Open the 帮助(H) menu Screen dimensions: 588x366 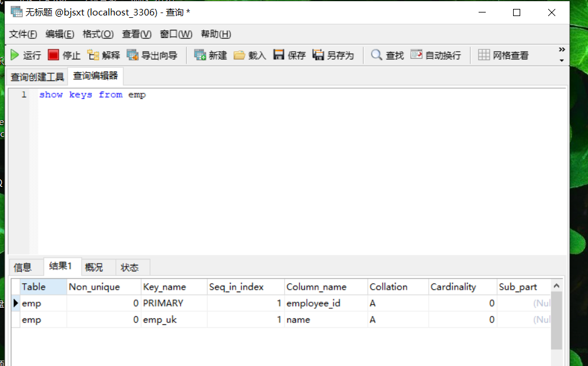[x=216, y=34]
